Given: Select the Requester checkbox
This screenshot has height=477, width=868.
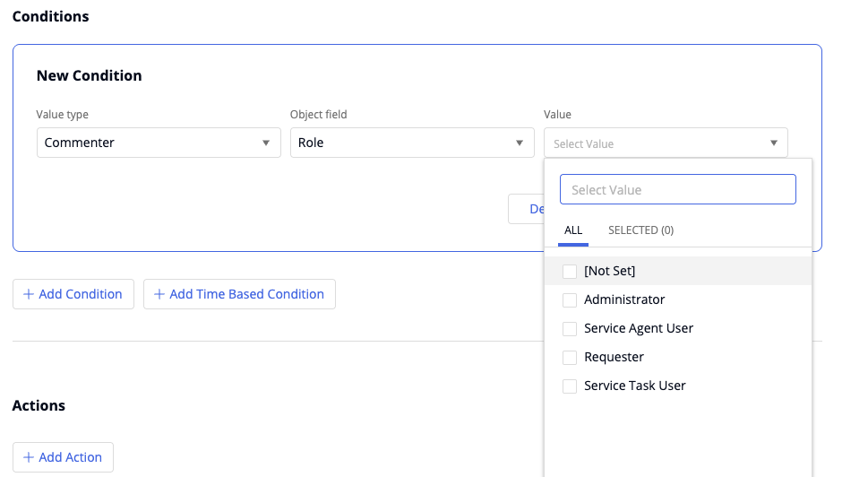Looking at the screenshot, I should click(x=570, y=357).
